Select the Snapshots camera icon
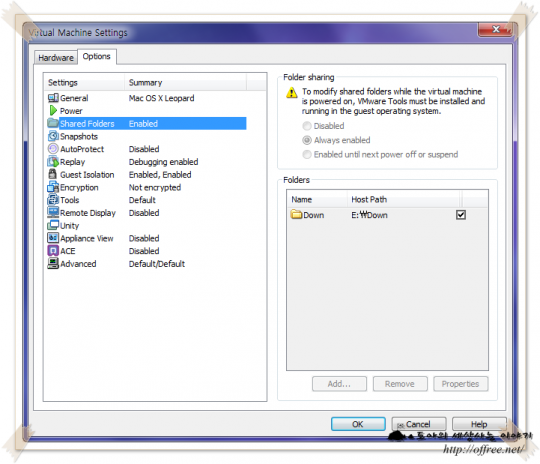 (x=53, y=136)
